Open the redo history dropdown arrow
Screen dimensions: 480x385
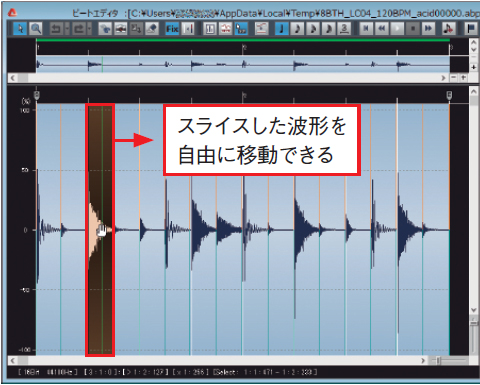tap(89, 29)
